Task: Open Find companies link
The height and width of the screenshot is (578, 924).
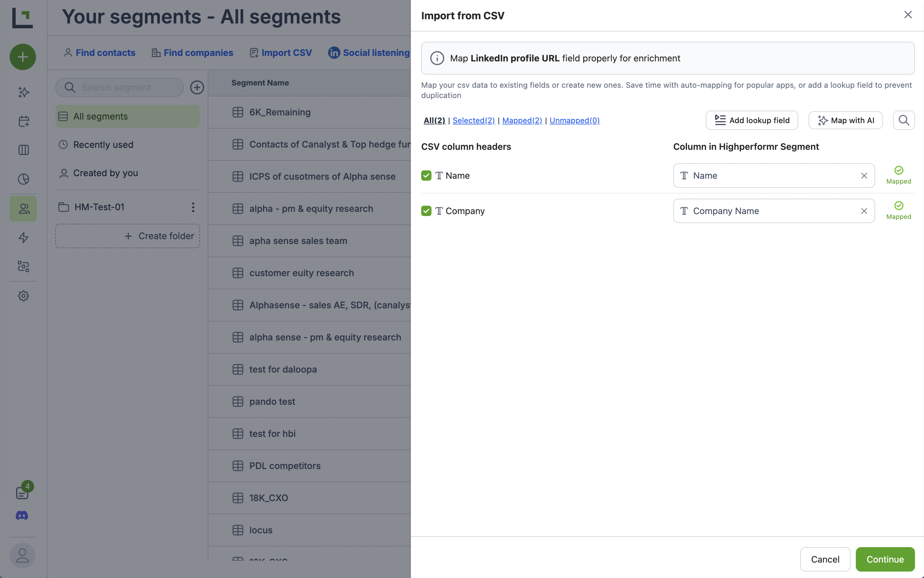Action: click(x=192, y=53)
